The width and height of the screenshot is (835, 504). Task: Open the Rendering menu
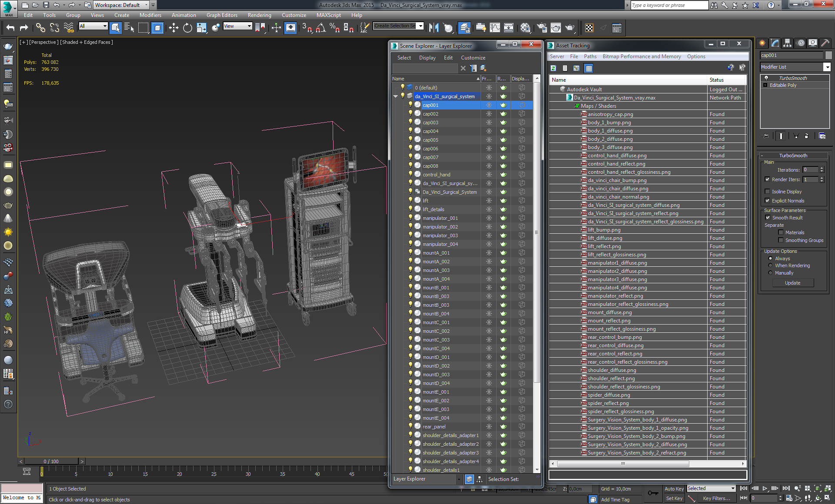click(259, 15)
